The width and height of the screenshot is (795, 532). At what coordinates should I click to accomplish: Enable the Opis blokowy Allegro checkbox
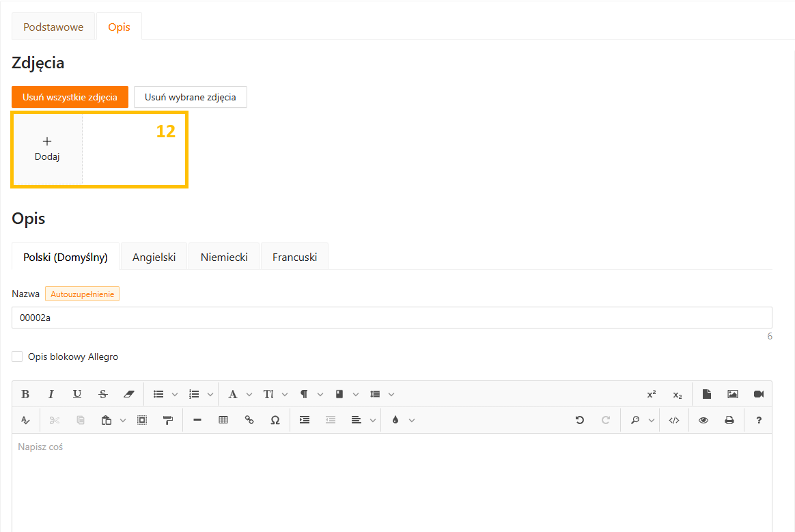tap(18, 356)
